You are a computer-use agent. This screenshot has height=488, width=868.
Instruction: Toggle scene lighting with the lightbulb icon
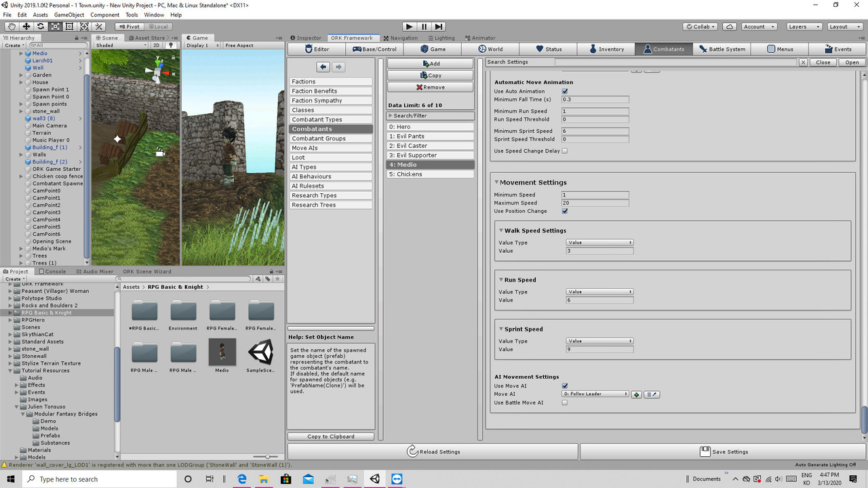[171, 45]
